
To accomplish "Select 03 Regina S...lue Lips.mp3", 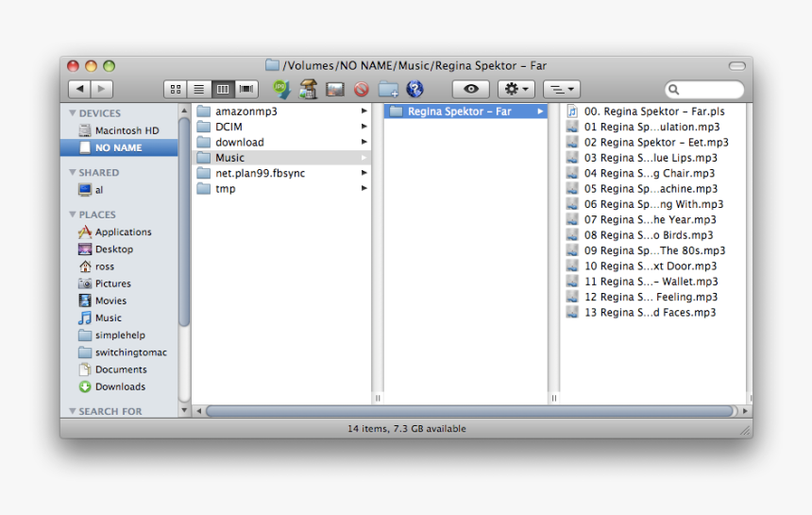I will 653,158.
